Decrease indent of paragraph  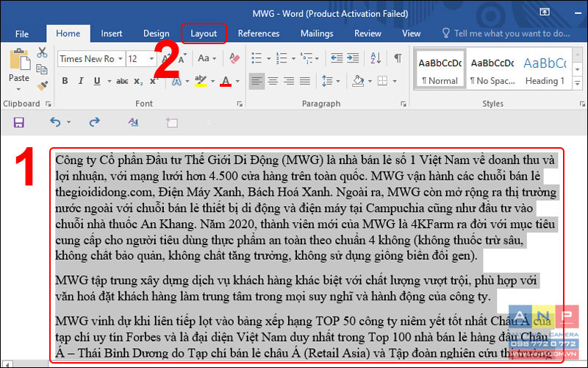click(x=337, y=58)
